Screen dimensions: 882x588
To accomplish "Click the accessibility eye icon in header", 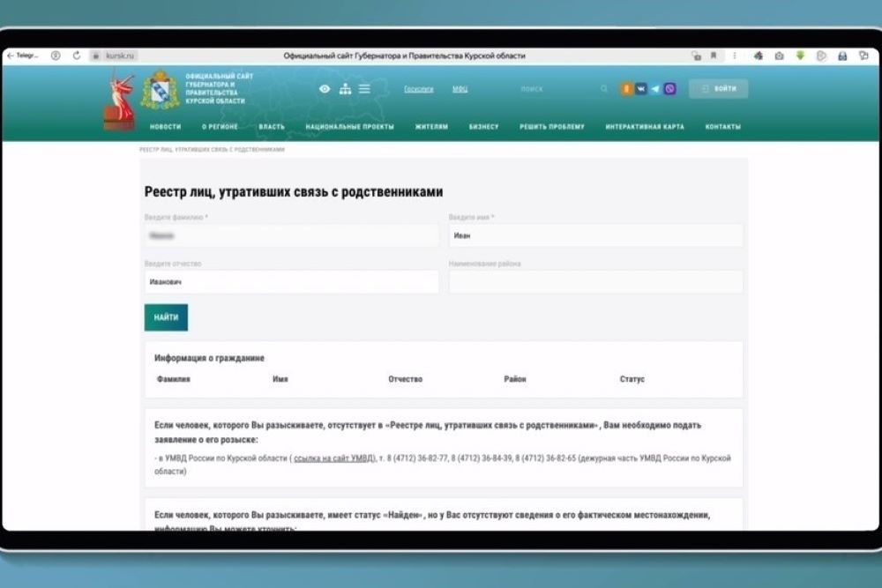I will 325,89.
